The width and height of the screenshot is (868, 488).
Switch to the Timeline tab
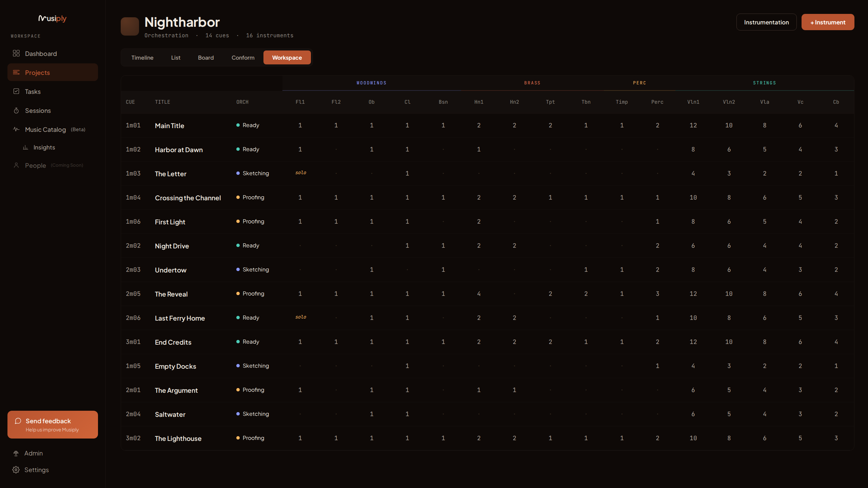click(142, 58)
